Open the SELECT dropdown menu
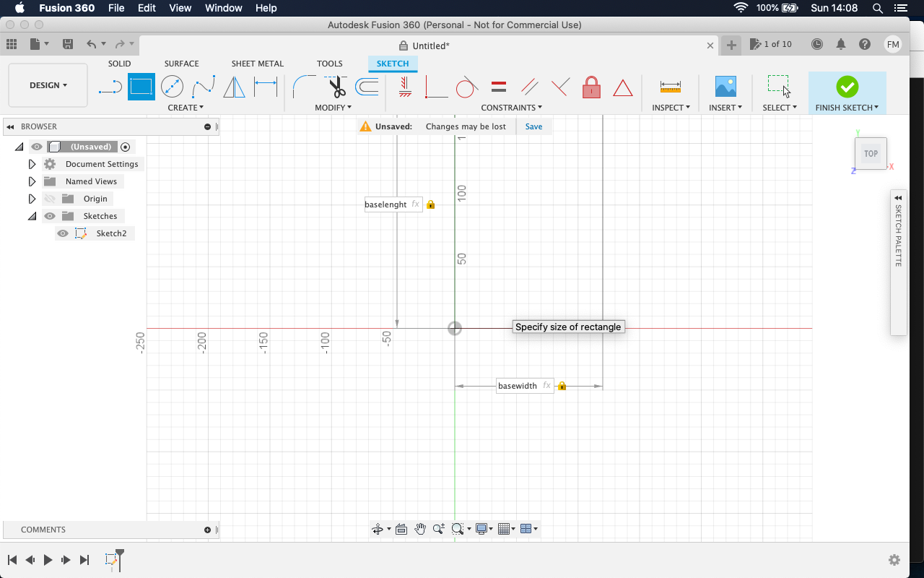This screenshot has height=578, width=924. pyautogui.click(x=780, y=108)
